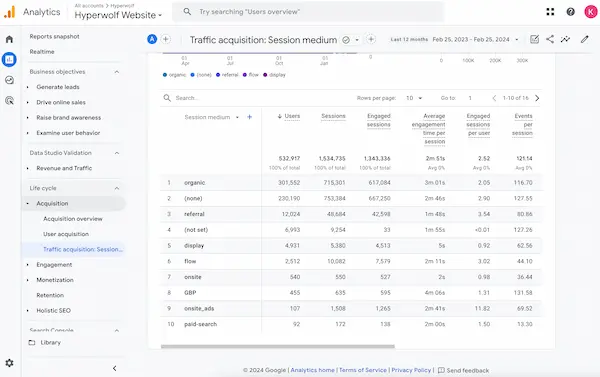Screen dimensions: 600x377
Task: Open the Library folder icon
Action: pyautogui.click(x=32, y=343)
